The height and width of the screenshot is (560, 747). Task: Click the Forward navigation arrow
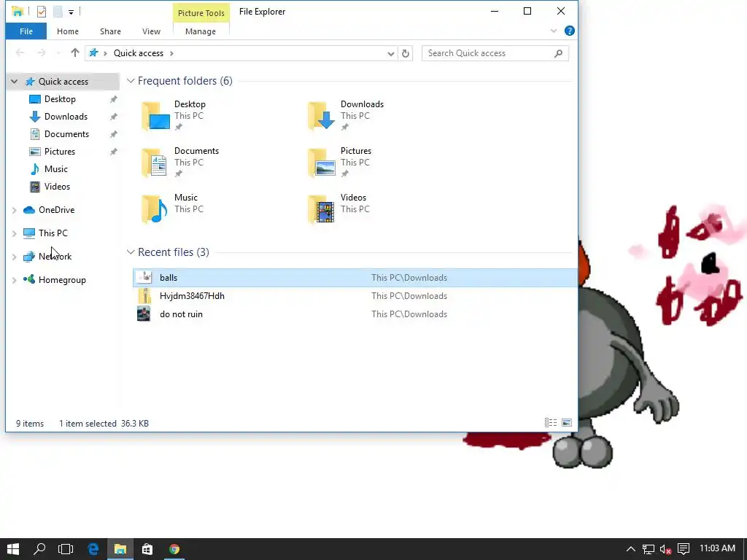(42, 52)
